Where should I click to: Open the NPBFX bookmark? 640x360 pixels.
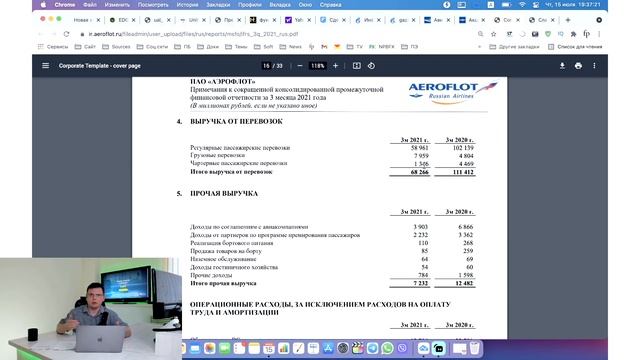point(382,47)
